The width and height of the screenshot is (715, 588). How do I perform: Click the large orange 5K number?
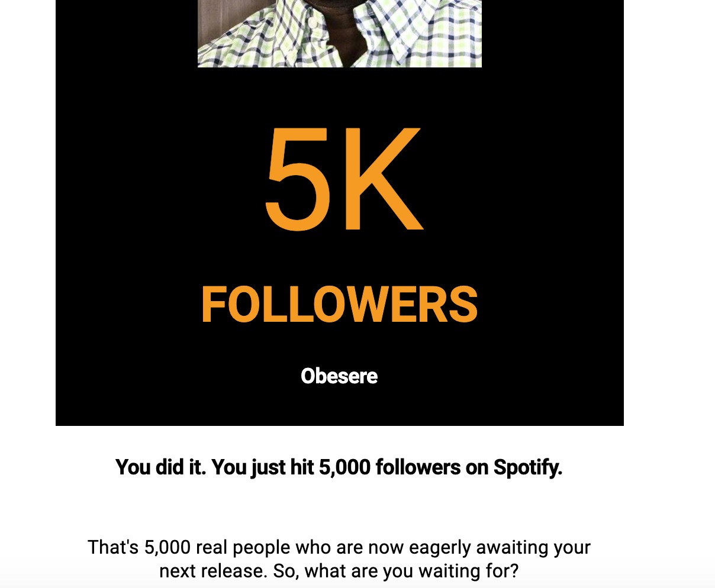click(343, 178)
